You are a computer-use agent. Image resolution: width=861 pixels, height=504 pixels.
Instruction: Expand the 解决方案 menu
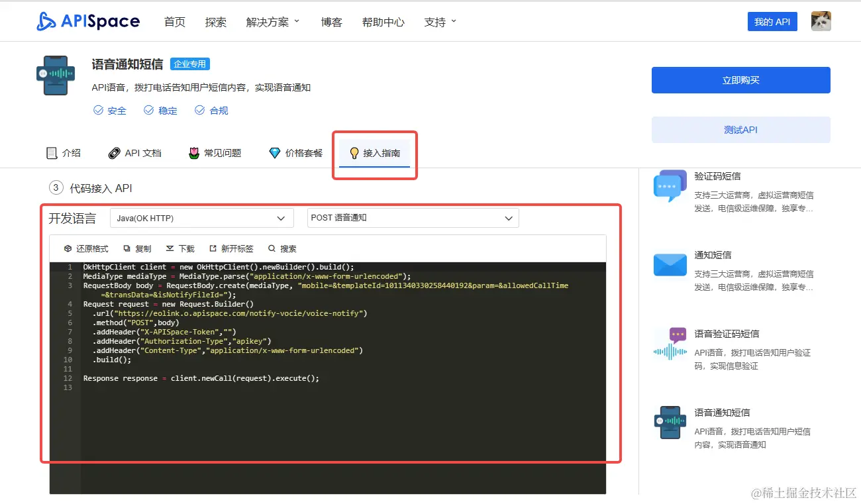click(273, 22)
